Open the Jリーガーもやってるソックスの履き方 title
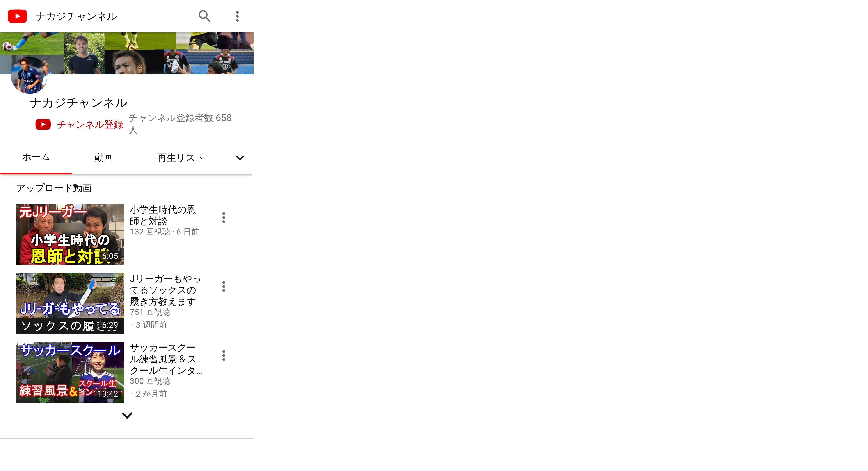 [165, 290]
